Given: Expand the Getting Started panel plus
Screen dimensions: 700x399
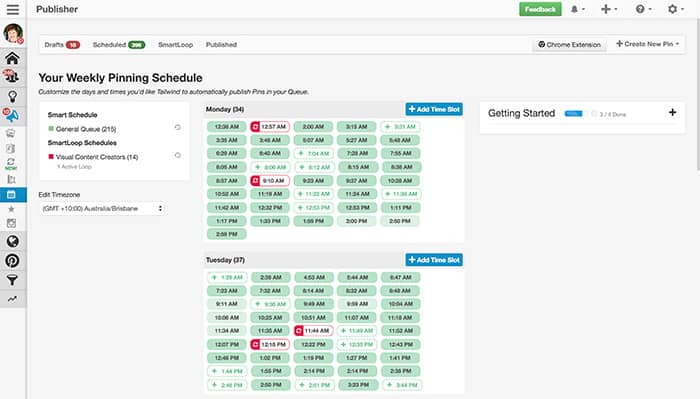Looking at the screenshot, I should [x=672, y=112].
